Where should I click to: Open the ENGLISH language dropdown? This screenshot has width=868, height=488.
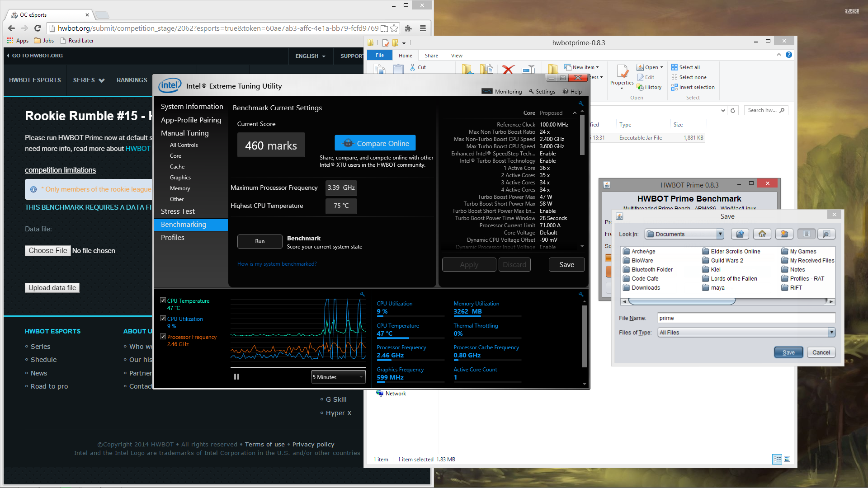tap(310, 56)
